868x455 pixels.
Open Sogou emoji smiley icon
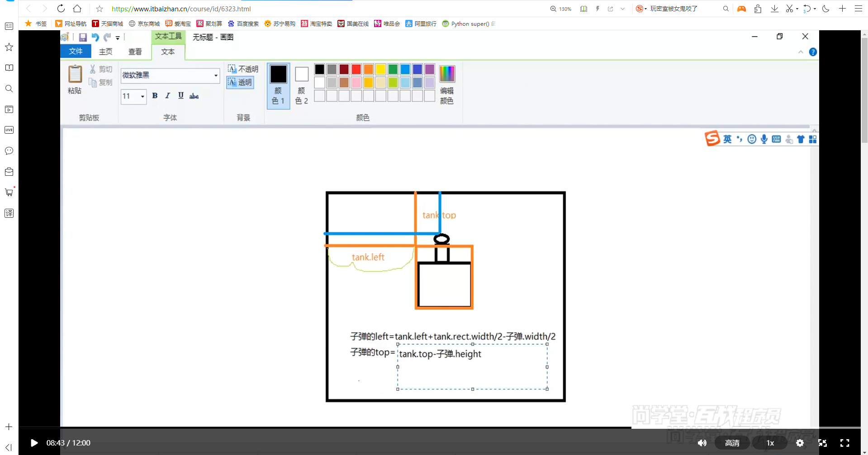coord(752,139)
